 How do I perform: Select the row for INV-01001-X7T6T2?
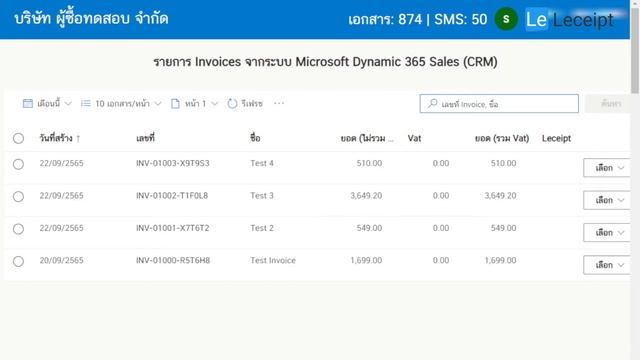tap(18, 229)
